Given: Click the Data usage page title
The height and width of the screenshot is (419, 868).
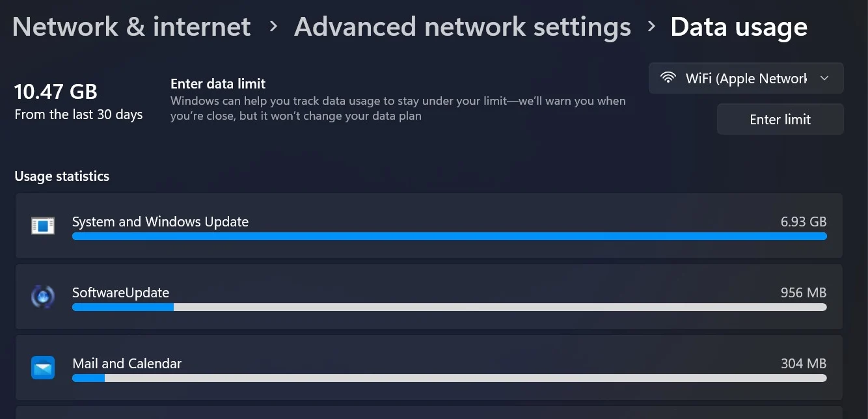Looking at the screenshot, I should click(x=739, y=27).
